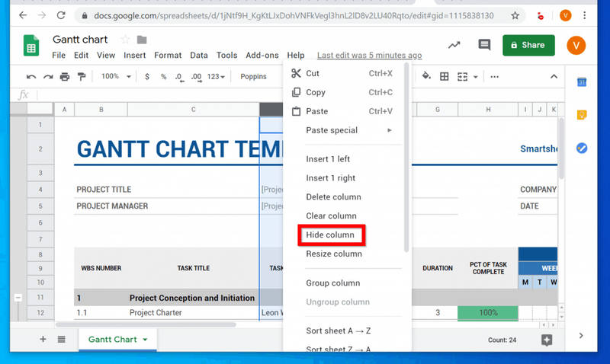Click the Redo arrow in the toolbar
This screenshot has width=610, height=364.
(48, 77)
